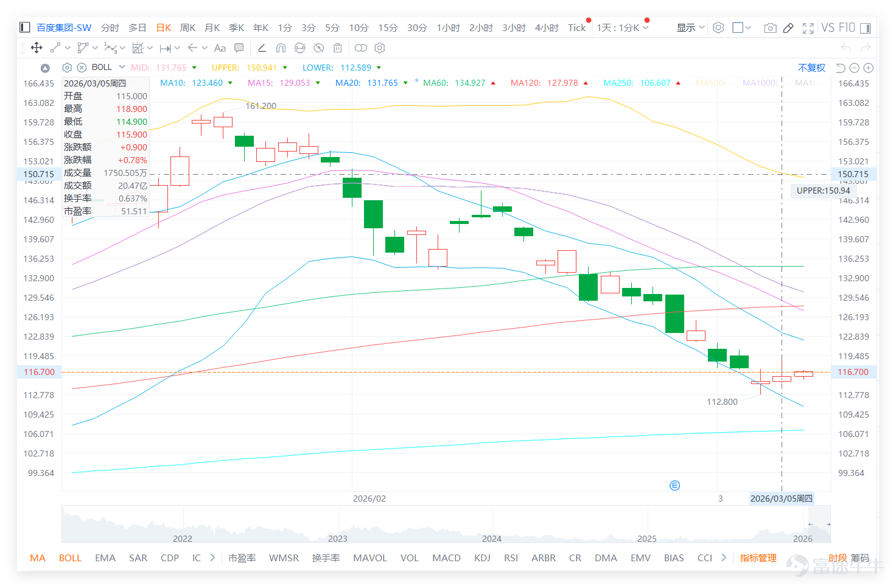The width and height of the screenshot is (896, 588).
Task: Open BOLL indicator settings gear
Action: pyautogui.click(x=68, y=68)
